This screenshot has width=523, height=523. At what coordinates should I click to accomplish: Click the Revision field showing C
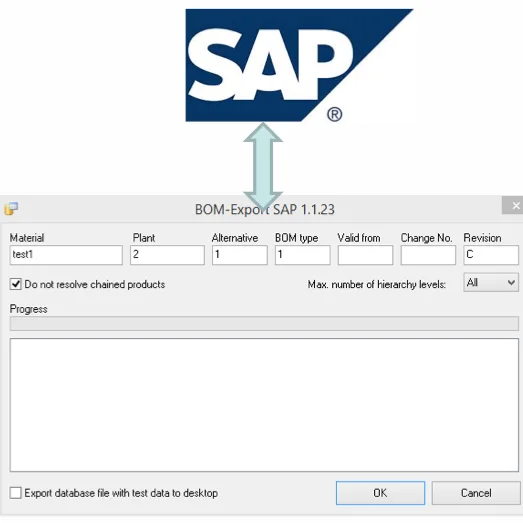click(x=491, y=255)
